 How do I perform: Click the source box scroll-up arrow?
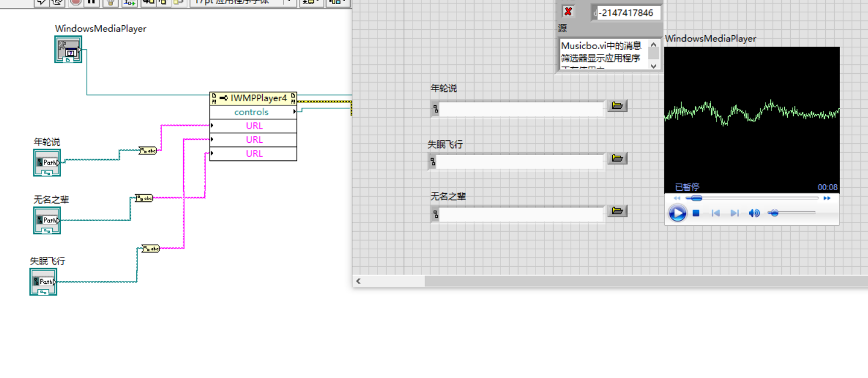654,44
